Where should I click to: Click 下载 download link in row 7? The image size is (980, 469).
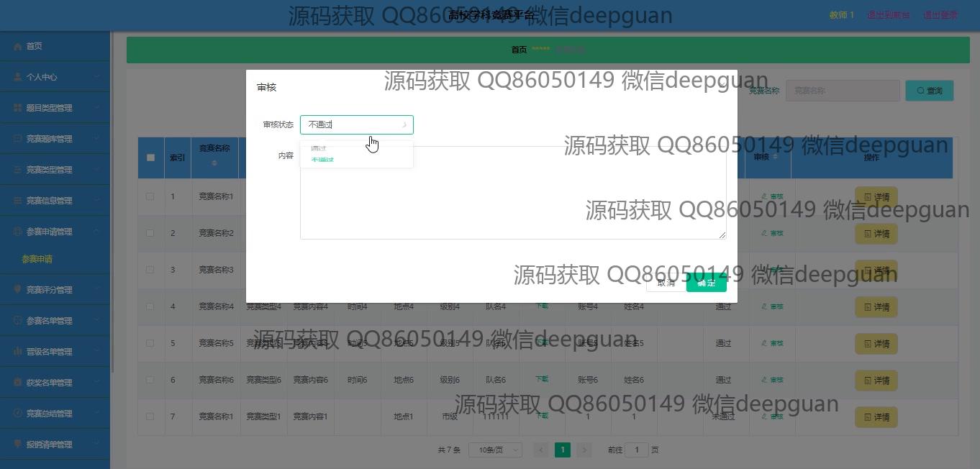[541, 416]
